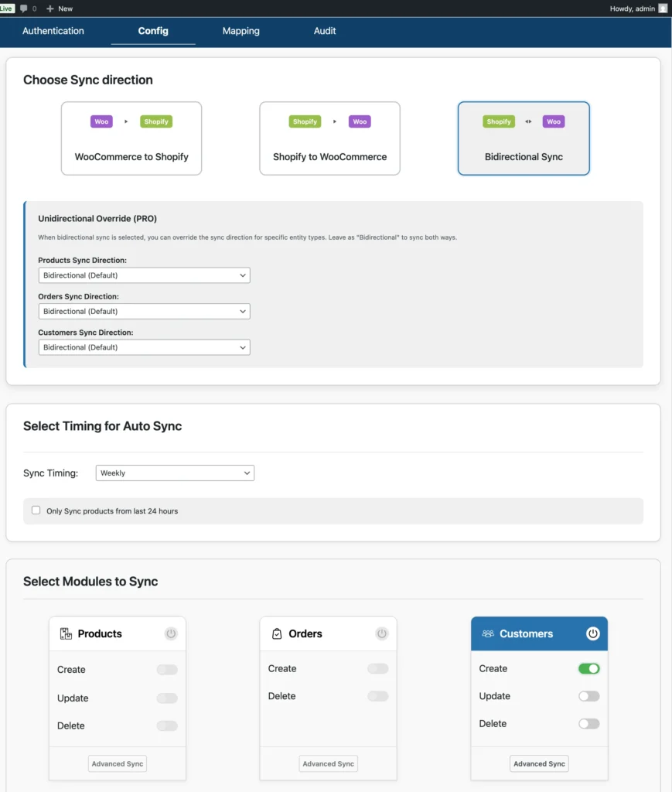Enable Update sync for Customers

(x=588, y=696)
